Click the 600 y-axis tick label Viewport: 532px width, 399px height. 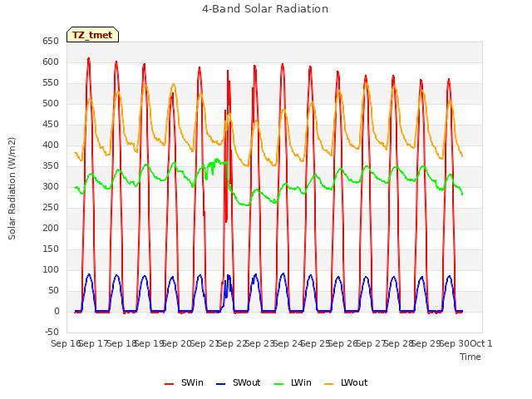(51, 62)
